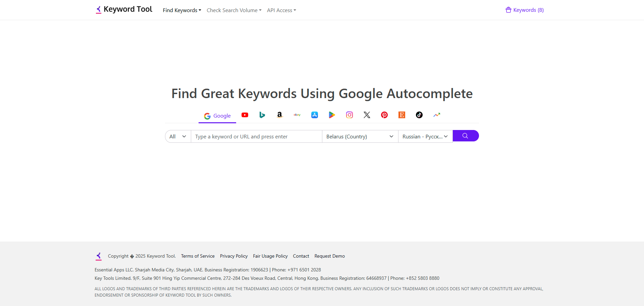This screenshot has width=644, height=306.
Task: Open the Google Trends source icon
Action: click(x=437, y=115)
